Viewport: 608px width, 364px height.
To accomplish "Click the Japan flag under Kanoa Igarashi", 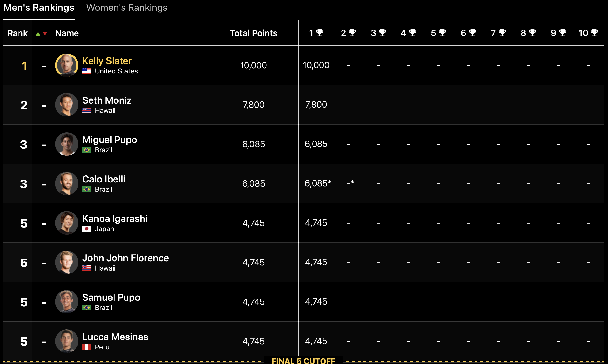I will pos(87,229).
